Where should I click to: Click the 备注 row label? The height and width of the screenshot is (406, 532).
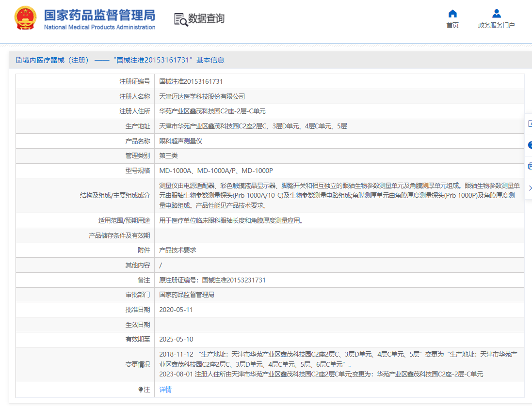(x=144, y=280)
